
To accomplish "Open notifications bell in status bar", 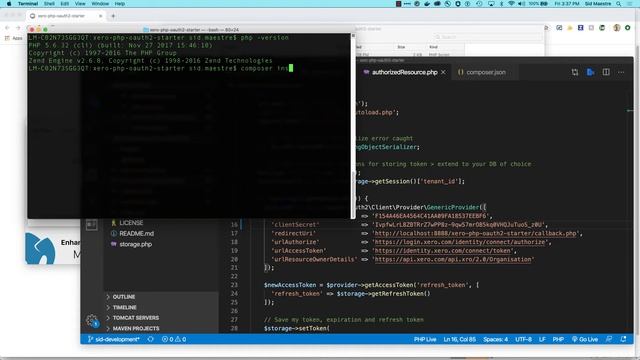I will [x=623, y=340].
